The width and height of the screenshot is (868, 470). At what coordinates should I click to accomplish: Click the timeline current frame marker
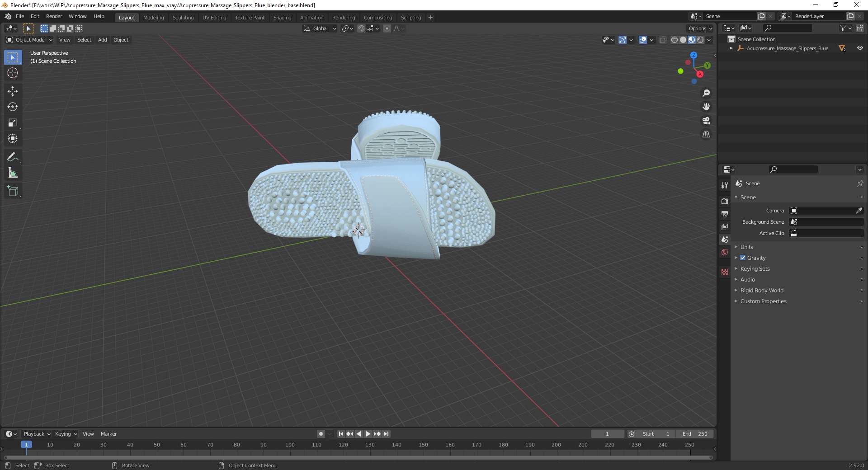coord(26,445)
